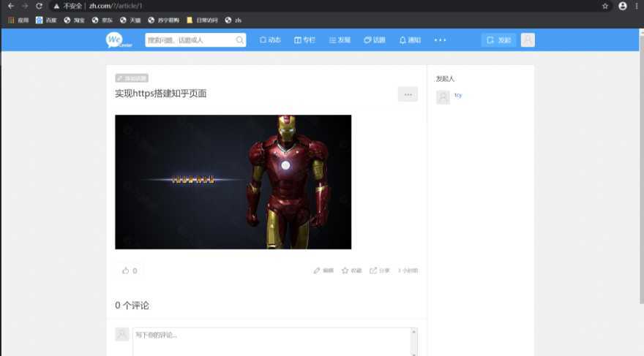This screenshot has height=356, width=644.
Task: Click the page vertical scrollbar
Action: [x=642, y=168]
